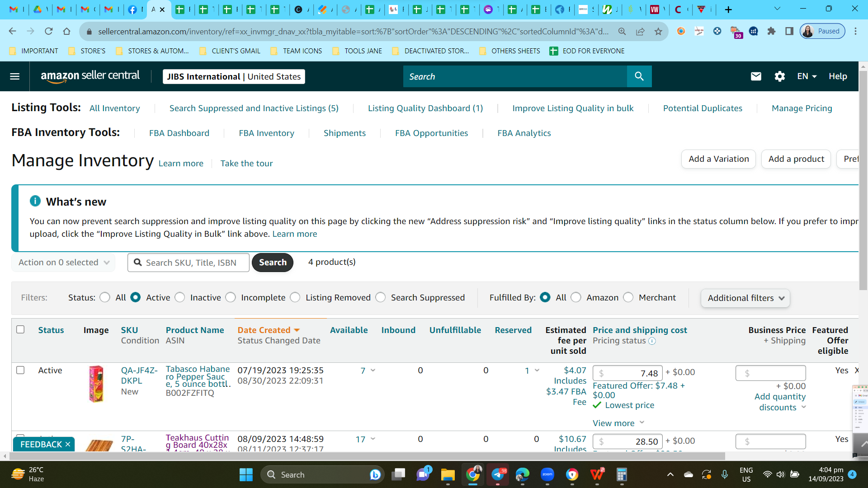Expand available quantity 17 chevron
The image size is (868, 488).
point(373,439)
